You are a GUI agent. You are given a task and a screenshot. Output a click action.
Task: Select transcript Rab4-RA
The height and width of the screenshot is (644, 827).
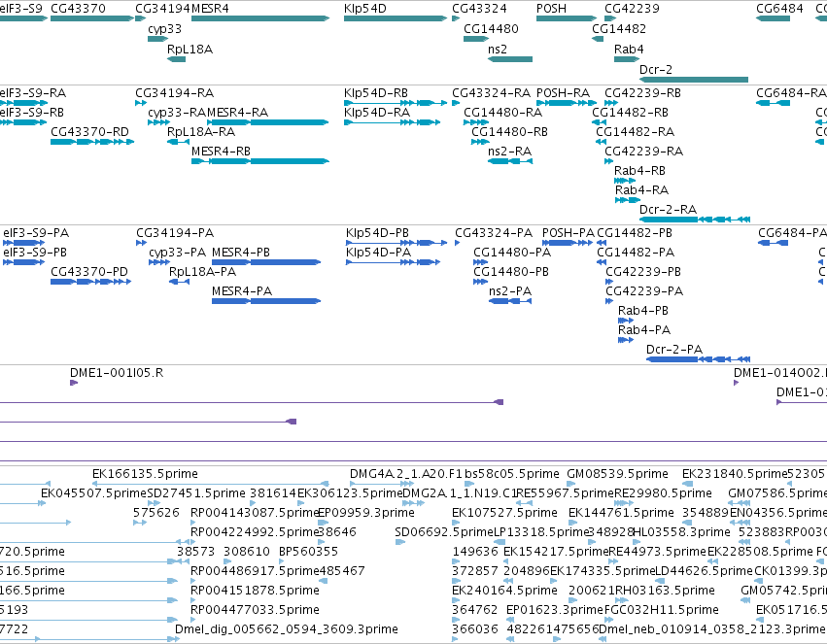pos(628,200)
